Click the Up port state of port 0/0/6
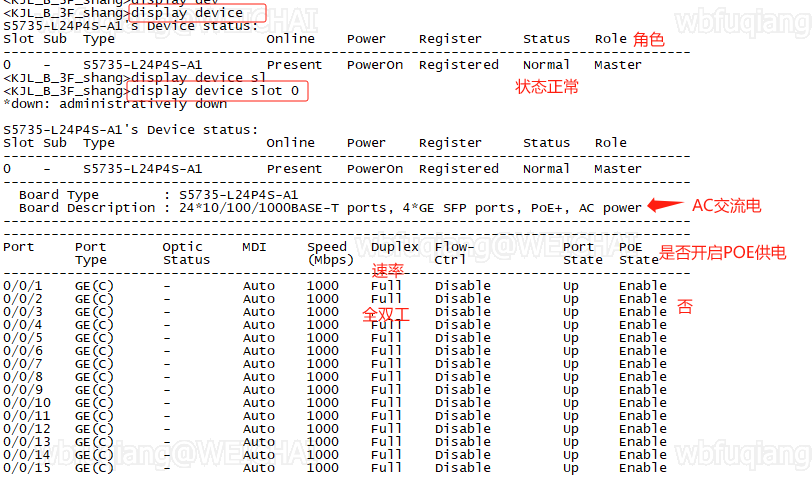Screen dimensions: 812x487 (x=571, y=351)
